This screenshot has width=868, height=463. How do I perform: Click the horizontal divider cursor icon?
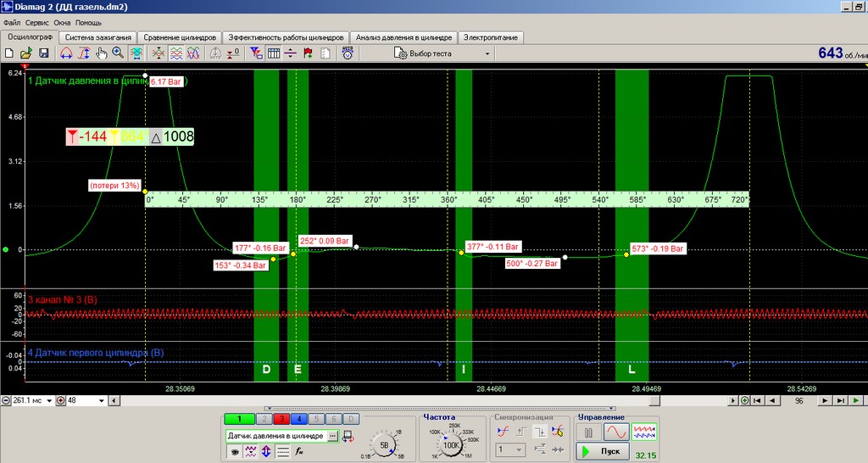291,53
